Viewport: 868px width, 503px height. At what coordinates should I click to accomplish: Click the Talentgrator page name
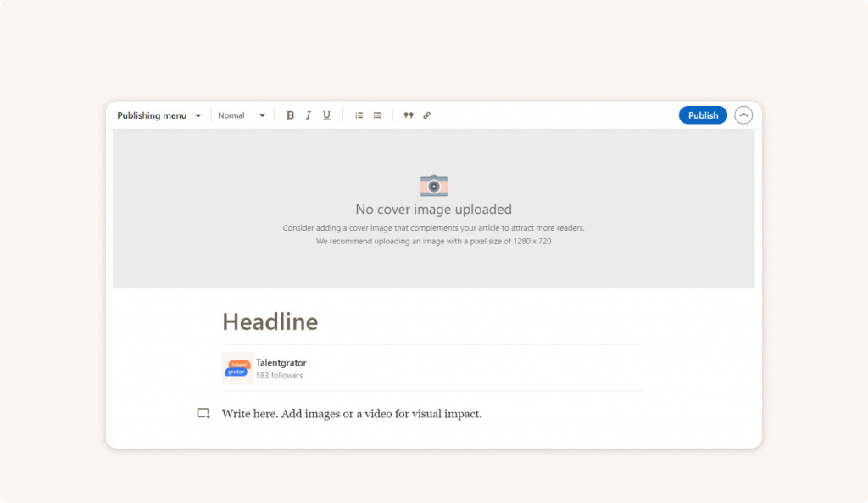tap(281, 363)
